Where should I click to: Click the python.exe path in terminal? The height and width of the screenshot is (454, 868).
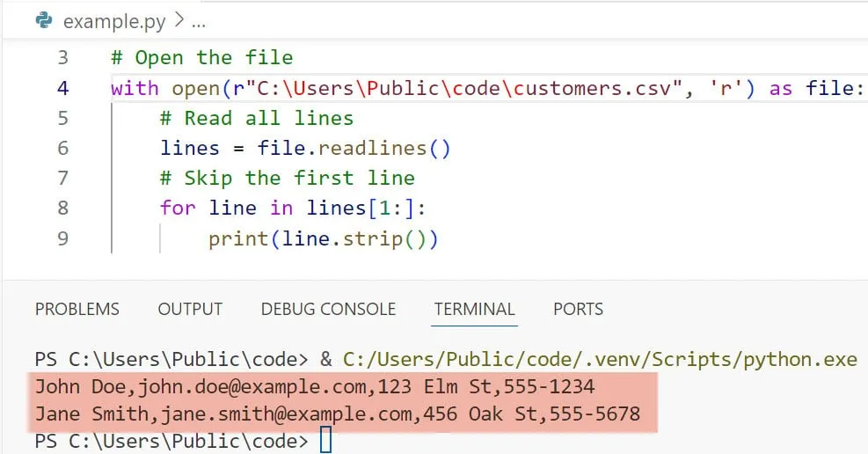599,360
